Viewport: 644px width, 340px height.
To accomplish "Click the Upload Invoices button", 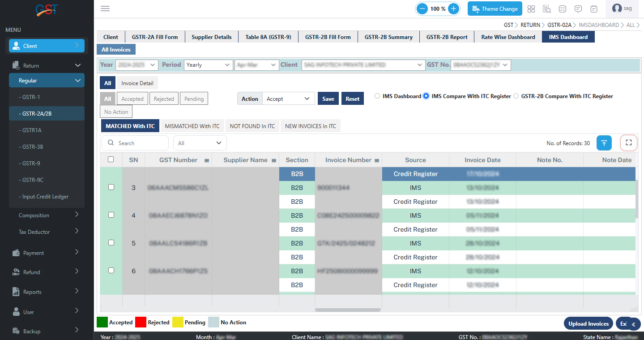I will [x=588, y=324].
